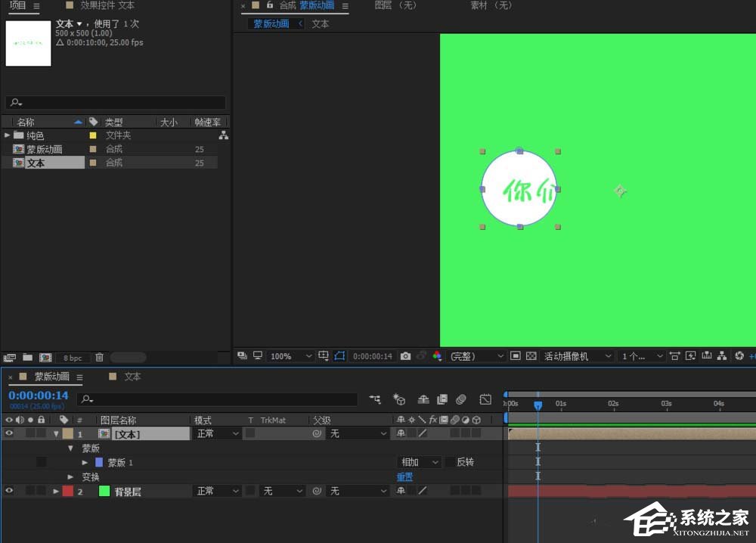The image size is (756, 543).
Task: Click the 重置 transform link
Action: [405, 476]
